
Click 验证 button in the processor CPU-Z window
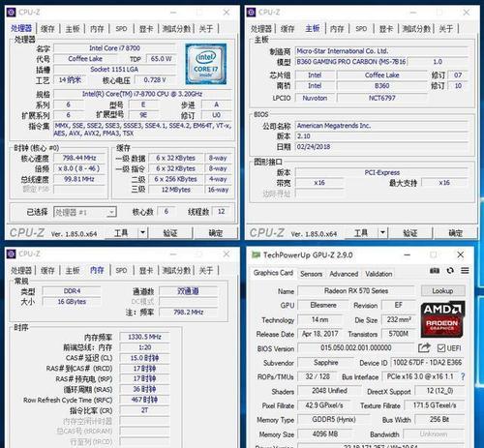click(x=170, y=232)
